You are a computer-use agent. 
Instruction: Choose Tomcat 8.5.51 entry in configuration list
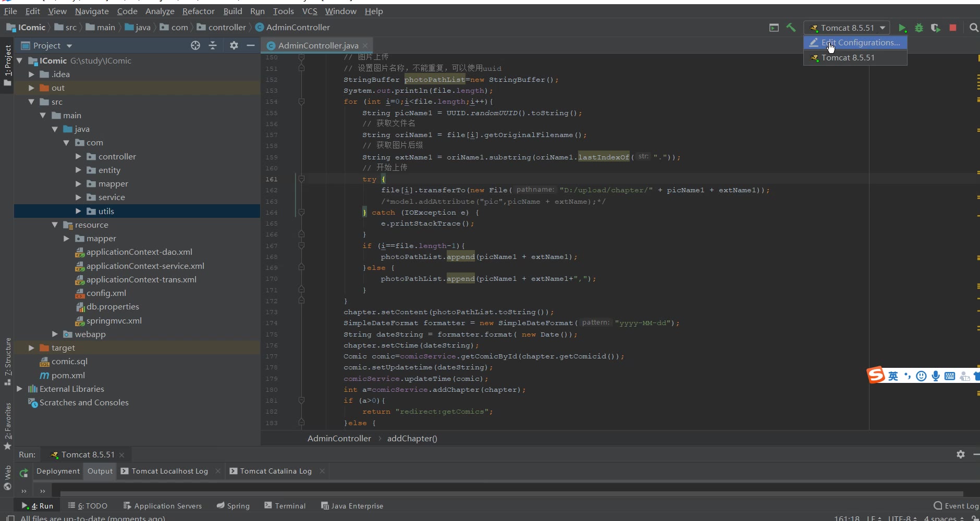(855, 58)
